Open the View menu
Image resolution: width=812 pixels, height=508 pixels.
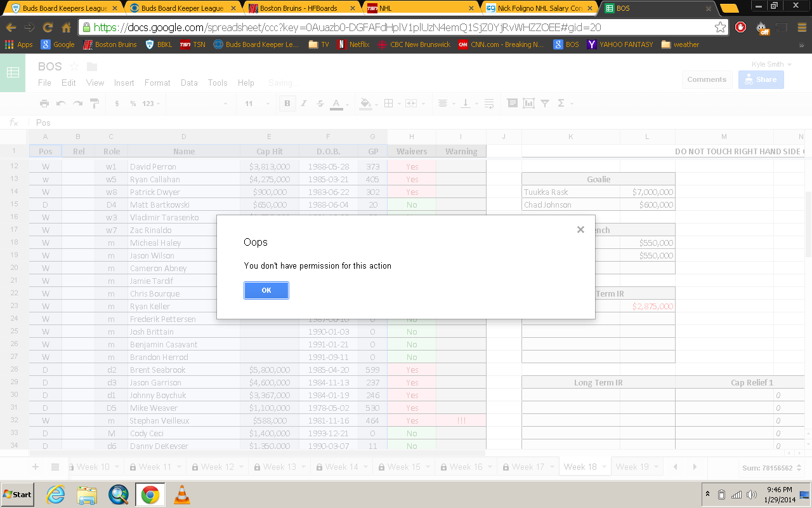click(x=95, y=83)
